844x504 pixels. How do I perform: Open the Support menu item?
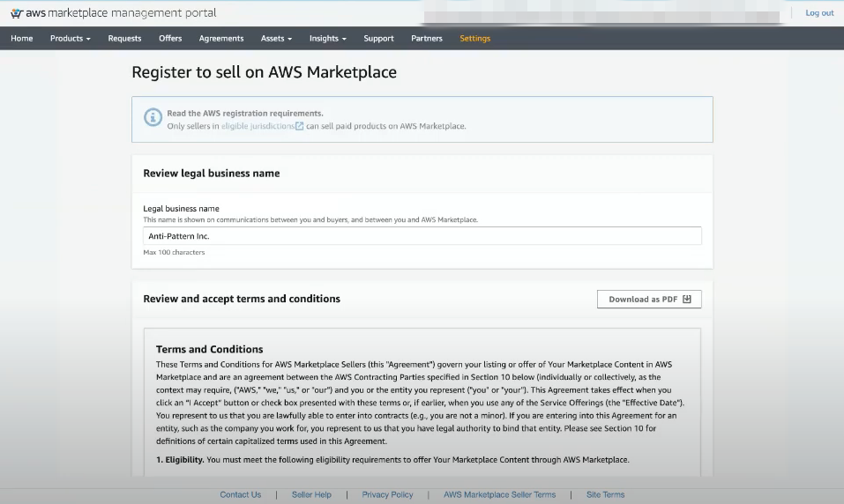tap(378, 38)
